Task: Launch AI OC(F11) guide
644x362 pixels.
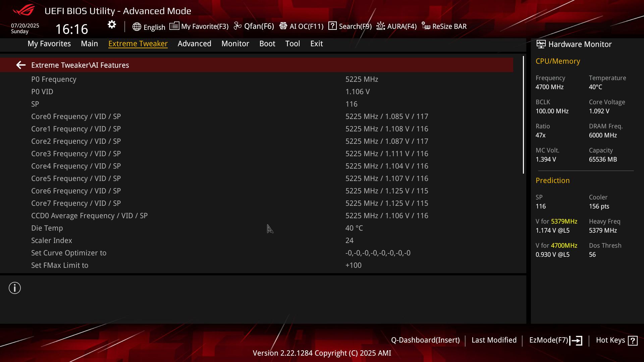Action: coord(301,26)
